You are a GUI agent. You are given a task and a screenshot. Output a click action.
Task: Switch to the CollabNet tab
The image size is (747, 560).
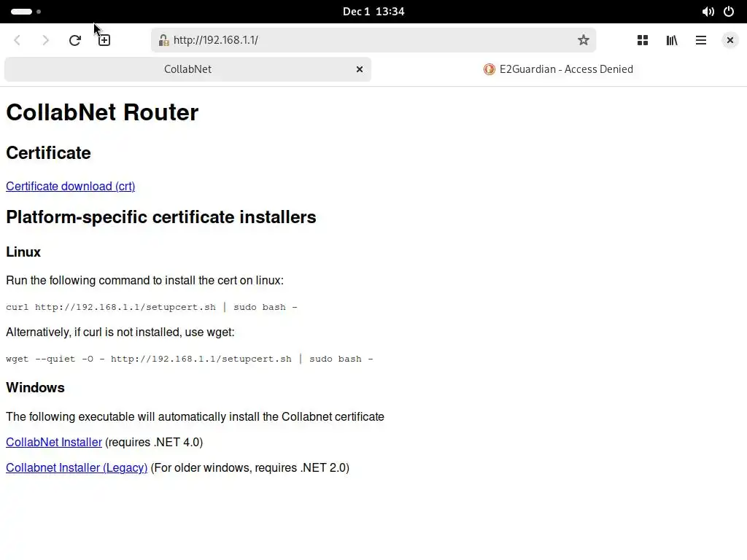click(x=187, y=69)
